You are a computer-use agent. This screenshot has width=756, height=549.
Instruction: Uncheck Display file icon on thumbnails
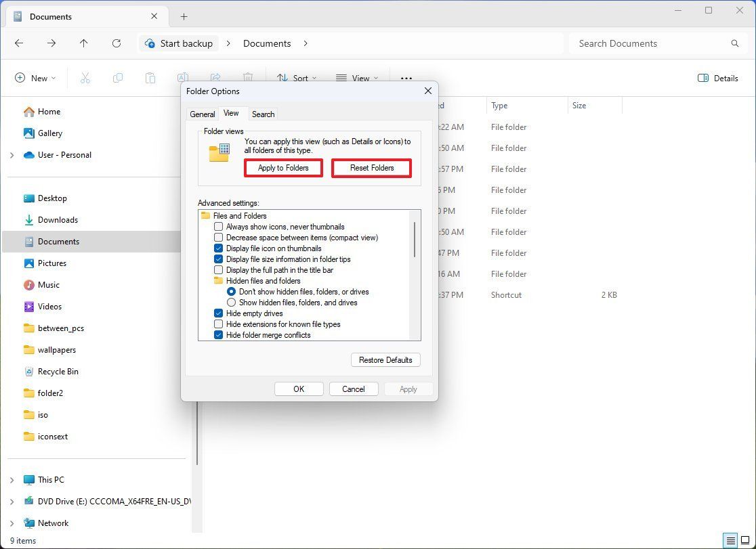click(x=219, y=248)
